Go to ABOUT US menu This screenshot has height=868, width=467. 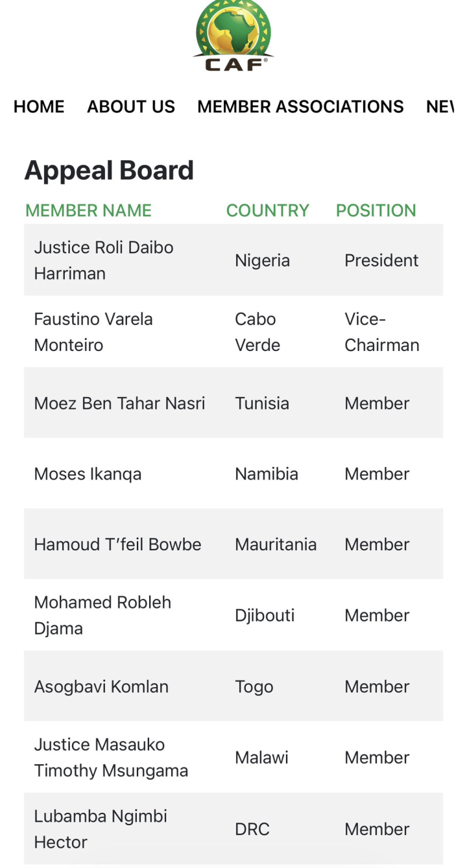(x=131, y=106)
